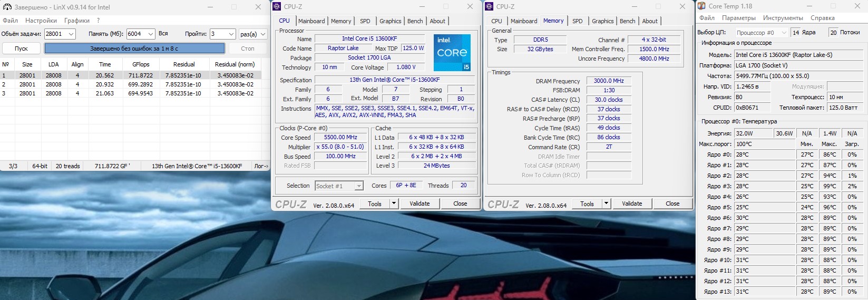Click the Multiplier field x 55.0 (8.0 - 51.0)
Screen dimensions: 868x300
click(340, 147)
